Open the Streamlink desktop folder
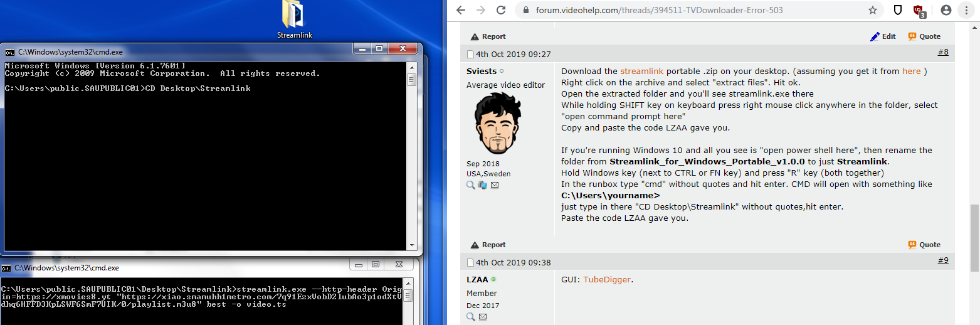 294,20
